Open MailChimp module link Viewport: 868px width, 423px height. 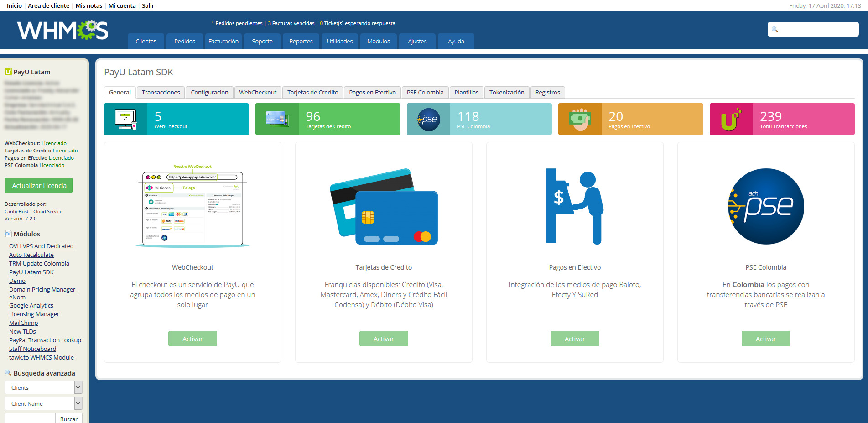click(x=24, y=323)
